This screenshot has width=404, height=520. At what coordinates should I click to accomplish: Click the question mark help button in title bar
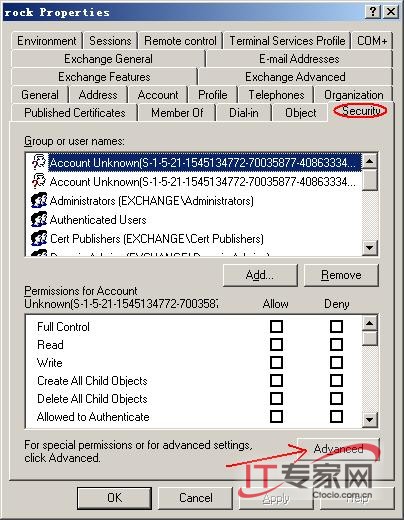[x=373, y=12]
